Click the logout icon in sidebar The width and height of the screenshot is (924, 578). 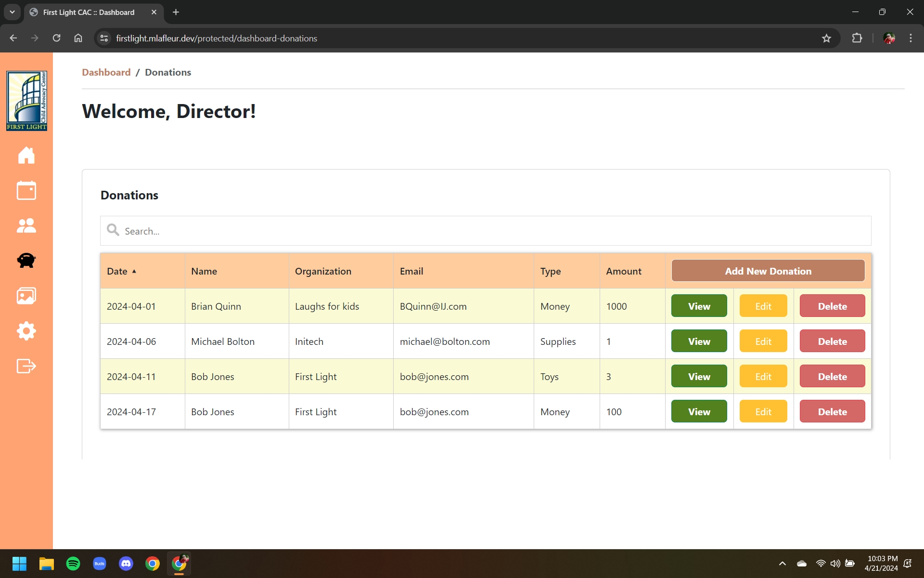pos(26,366)
